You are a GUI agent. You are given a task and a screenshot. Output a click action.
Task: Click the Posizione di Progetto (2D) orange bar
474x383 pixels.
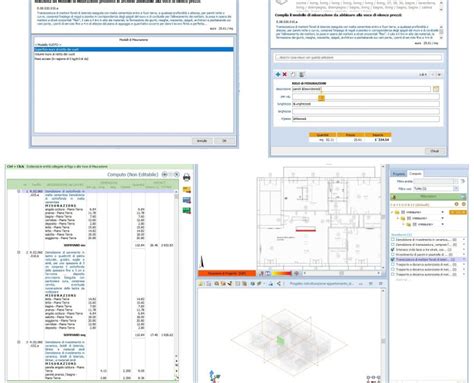[x=227, y=274]
